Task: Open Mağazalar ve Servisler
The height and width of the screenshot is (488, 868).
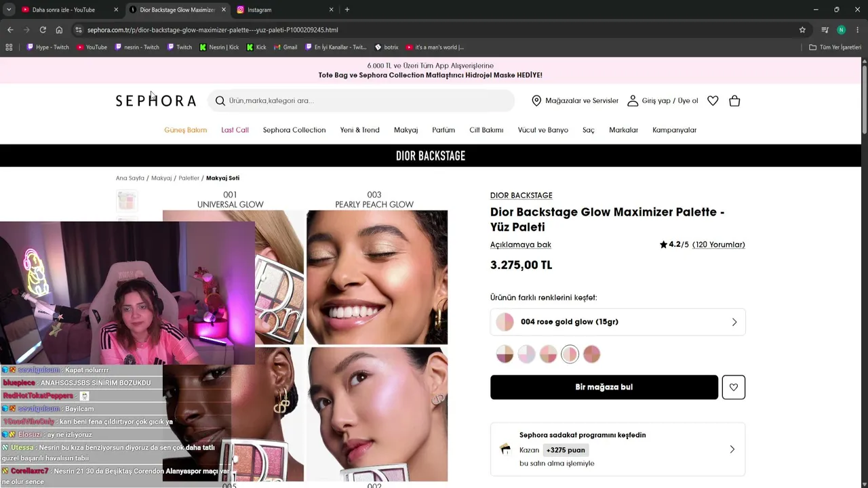Action: click(x=582, y=101)
